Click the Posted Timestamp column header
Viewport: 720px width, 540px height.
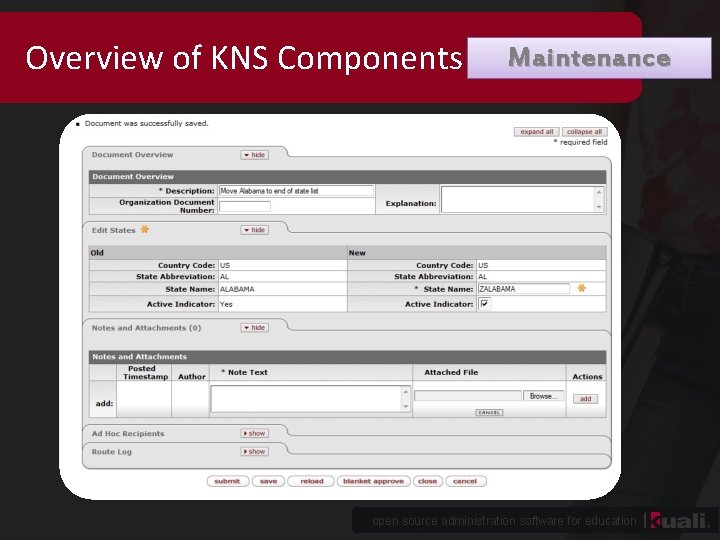pos(145,372)
